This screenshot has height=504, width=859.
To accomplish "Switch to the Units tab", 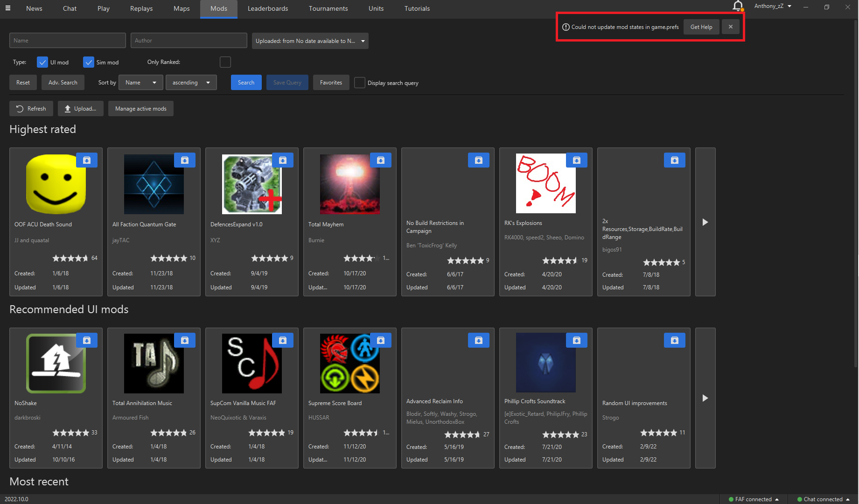I will [x=376, y=8].
